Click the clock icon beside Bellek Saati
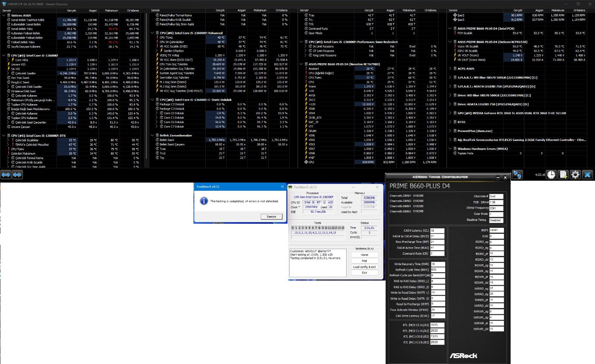The width and height of the screenshot is (595, 364). (157, 140)
